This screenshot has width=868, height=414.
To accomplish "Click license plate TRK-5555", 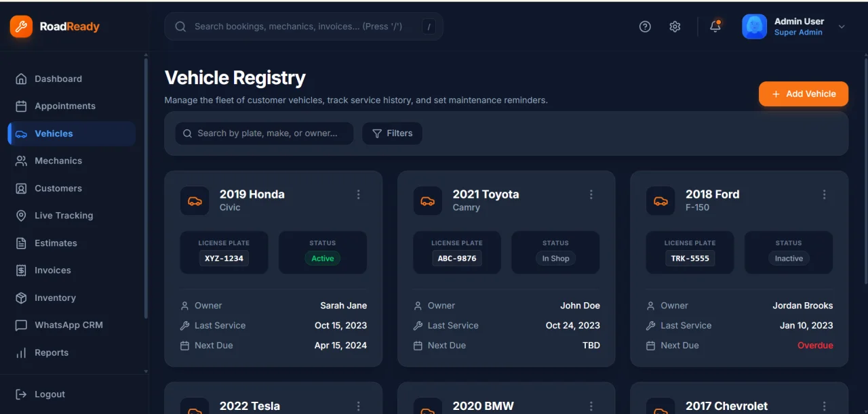I will (690, 258).
